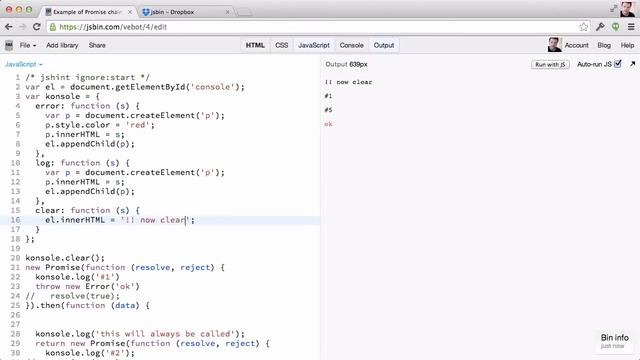Click the '#5' output line

pyautogui.click(x=329, y=110)
